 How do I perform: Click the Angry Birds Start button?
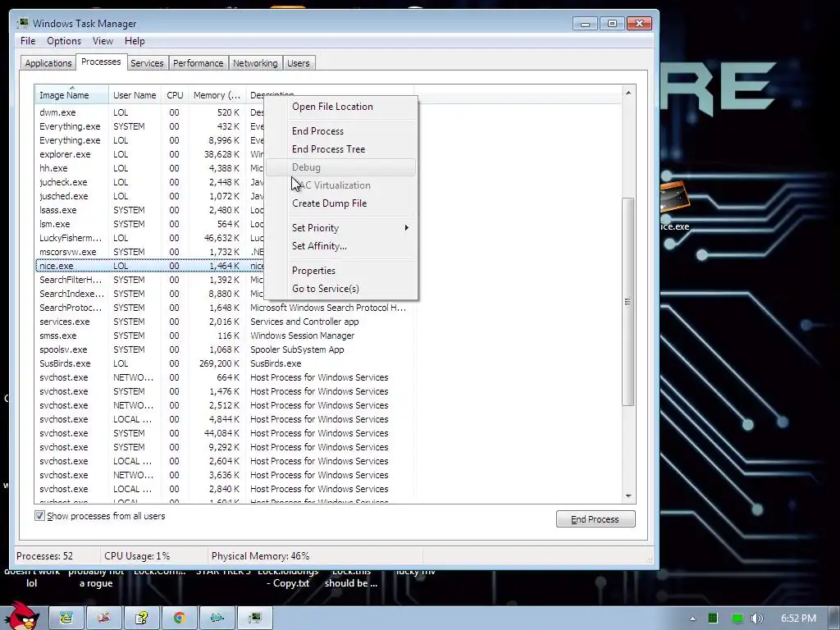(21, 615)
